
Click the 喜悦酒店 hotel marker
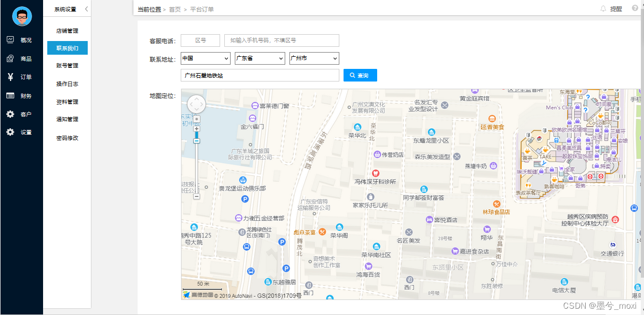429,220
